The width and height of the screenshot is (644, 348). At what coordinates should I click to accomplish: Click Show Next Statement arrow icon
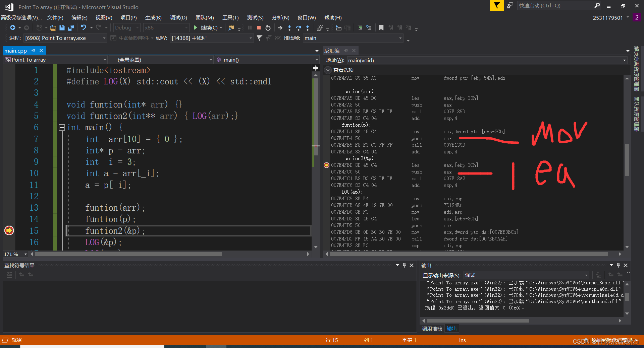[x=280, y=28]
